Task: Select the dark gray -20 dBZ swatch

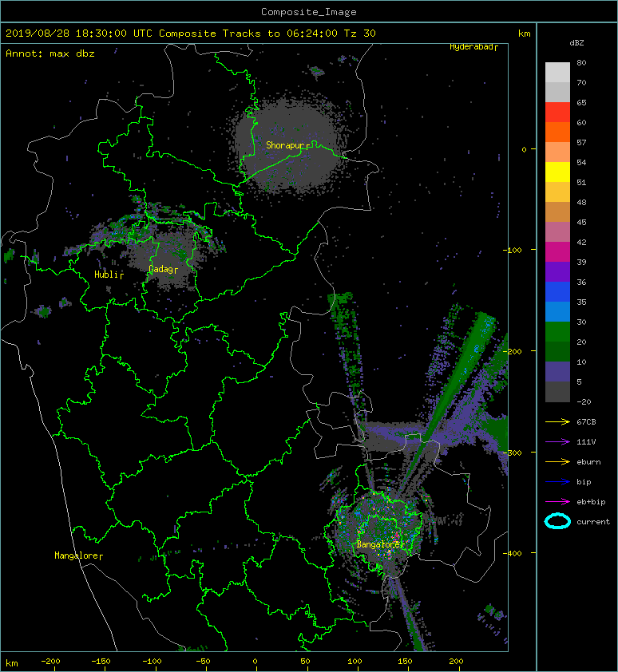Action: pos(557,392)
